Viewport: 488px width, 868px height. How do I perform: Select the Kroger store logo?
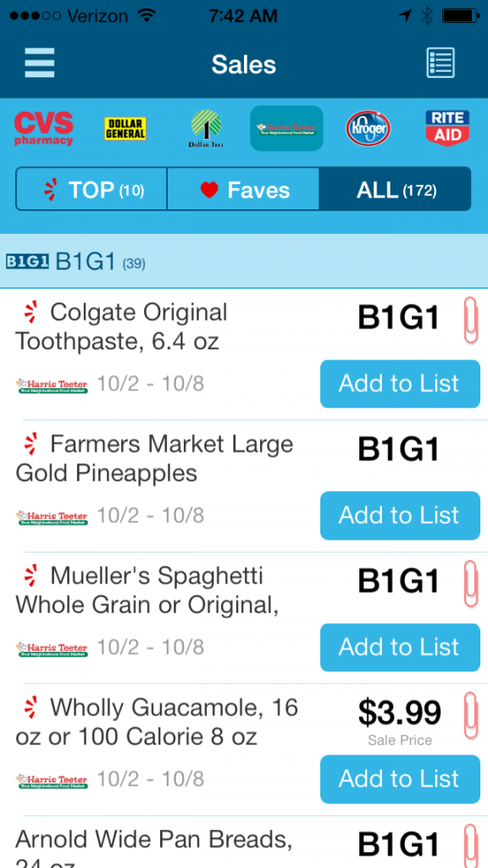368,129
